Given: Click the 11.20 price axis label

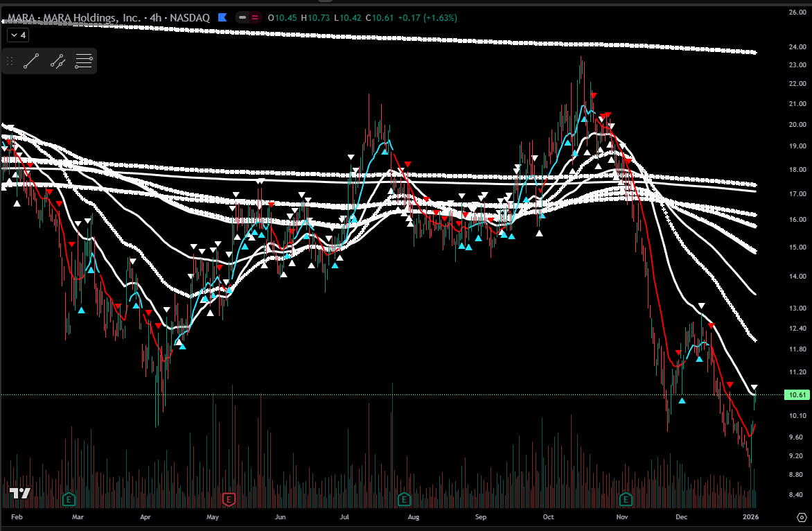Looking at the screenshot, I should 797,372.
